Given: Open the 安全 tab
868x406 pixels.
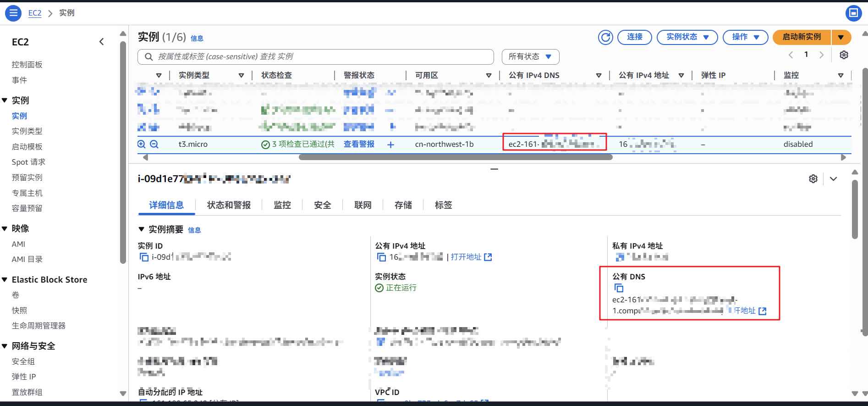Looking at the screenshot, I should click(x=323, y=206).
